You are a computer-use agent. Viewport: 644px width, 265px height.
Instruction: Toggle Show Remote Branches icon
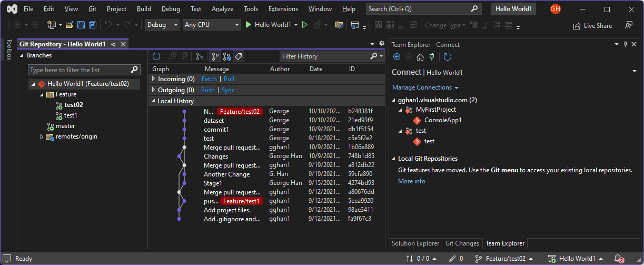click(x=227, y=56)
